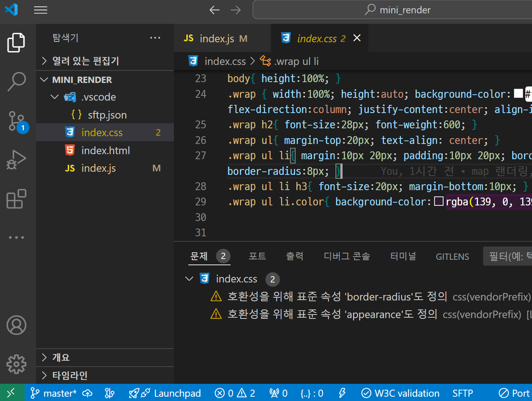Screen dimensions: 532x401
Task: Open Source Control view with badge 1
Action: coord(17,121)
